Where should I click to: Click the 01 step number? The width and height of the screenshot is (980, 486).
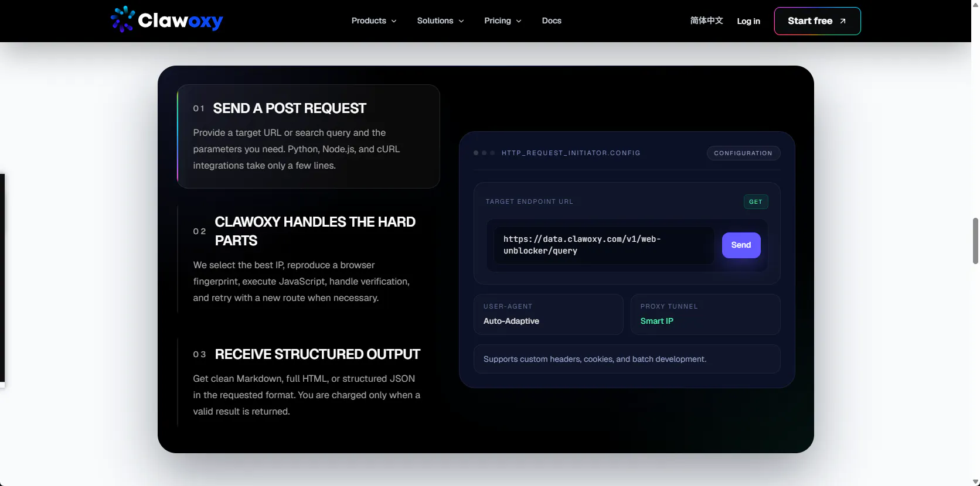click(x=199, y=109)
